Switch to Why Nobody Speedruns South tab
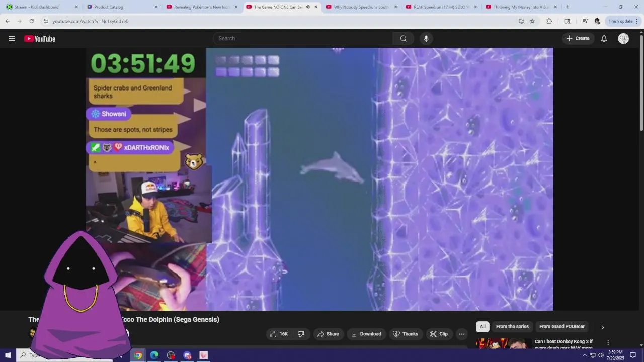Screen dimensions: 644x362 (x=361, y=7)
